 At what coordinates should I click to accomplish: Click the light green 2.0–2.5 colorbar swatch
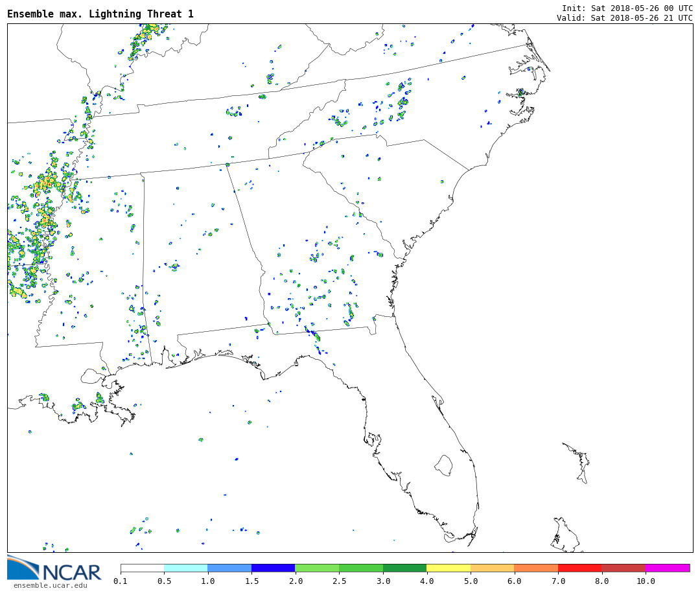click(318, 568)
